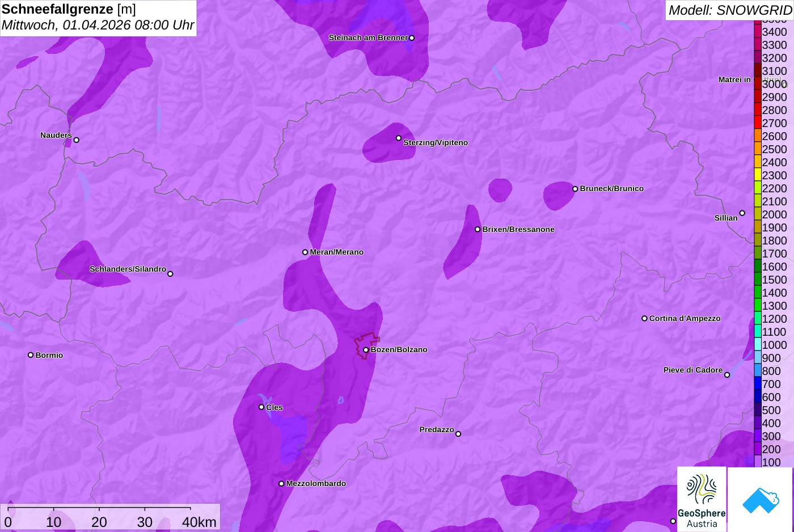Viewport: 794px width, 532px height.
Task: Click the Steinach am Brenner label text
Action: coord(368,38)
